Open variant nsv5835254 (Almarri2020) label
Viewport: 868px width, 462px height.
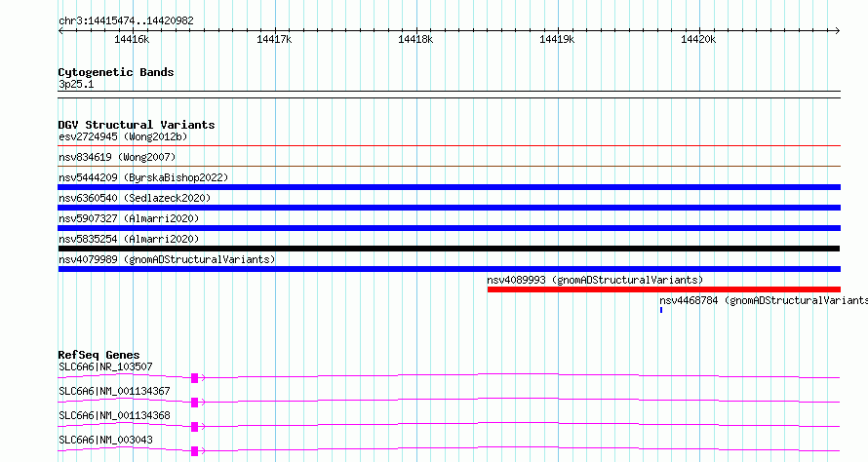[129, 239]
